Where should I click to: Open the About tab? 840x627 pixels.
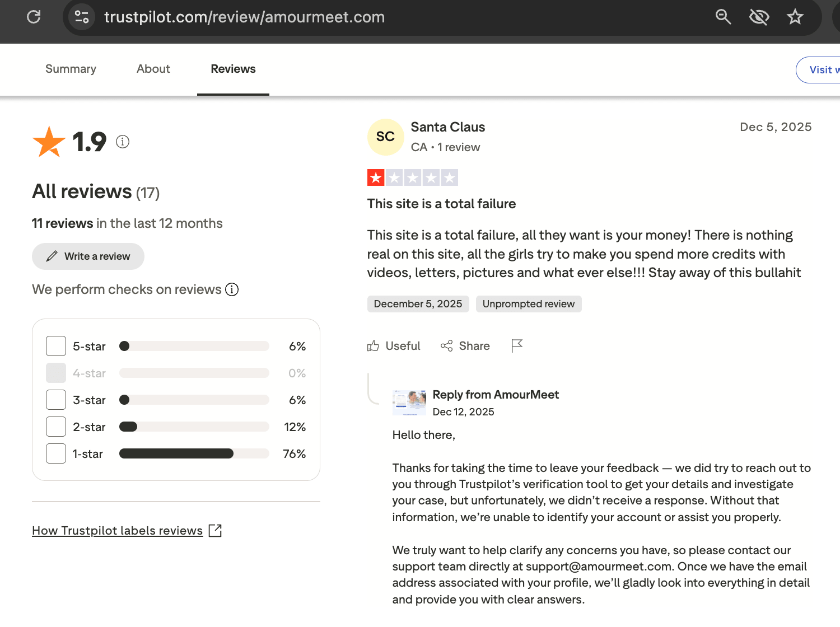click(153, 69)
